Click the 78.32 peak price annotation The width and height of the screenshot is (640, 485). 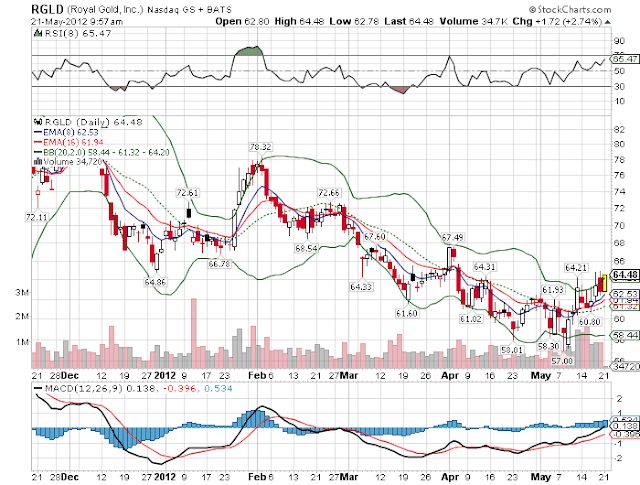pyautogui.click(x=260, y=147)
